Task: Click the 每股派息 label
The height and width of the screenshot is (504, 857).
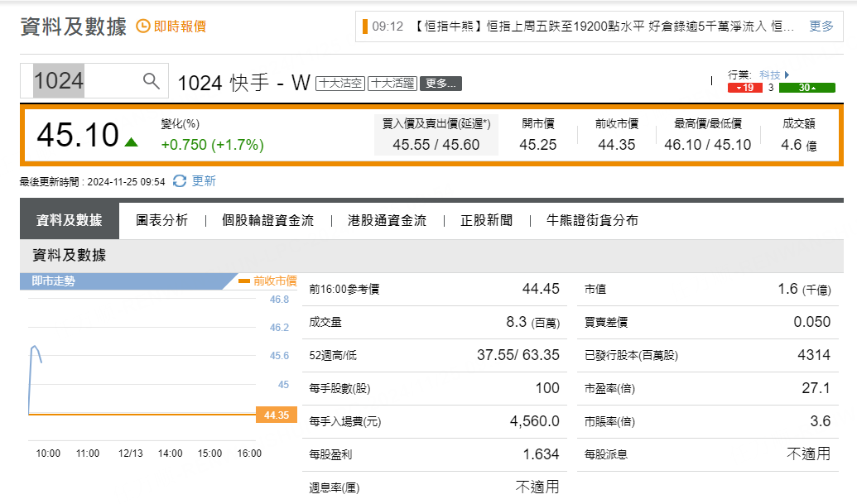Action: point(605,454)
